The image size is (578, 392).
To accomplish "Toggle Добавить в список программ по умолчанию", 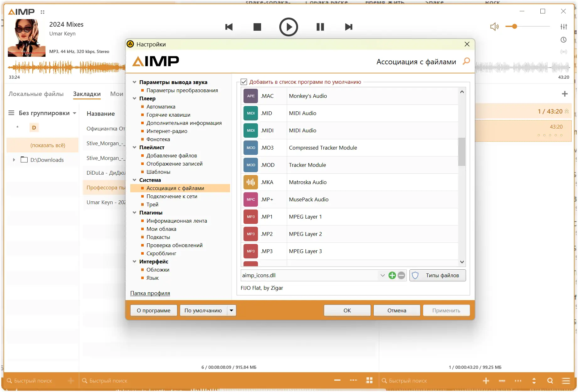I will 244,82.
